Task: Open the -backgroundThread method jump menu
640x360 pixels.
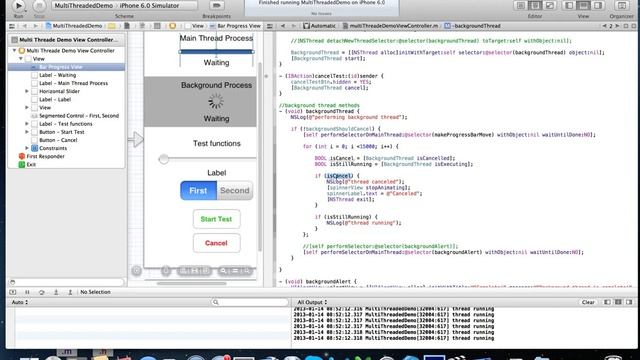Action: pyautogui.click(x=472, y=26)
